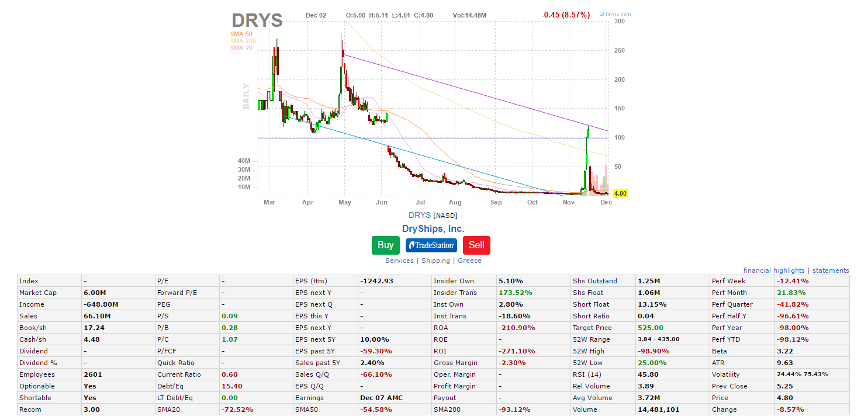Open the Greece country link
Screen dimensions: 868x420
469,261
